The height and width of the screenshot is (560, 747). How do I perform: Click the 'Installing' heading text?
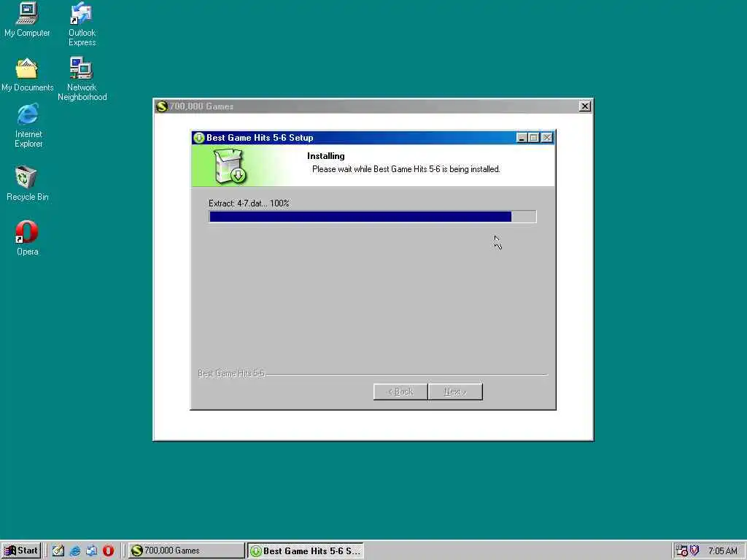point(326,156)
